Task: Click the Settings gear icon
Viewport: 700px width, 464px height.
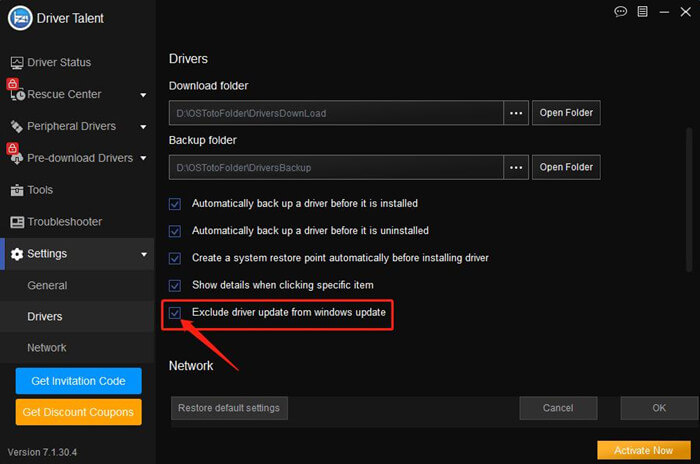Action: coord(17,254)
